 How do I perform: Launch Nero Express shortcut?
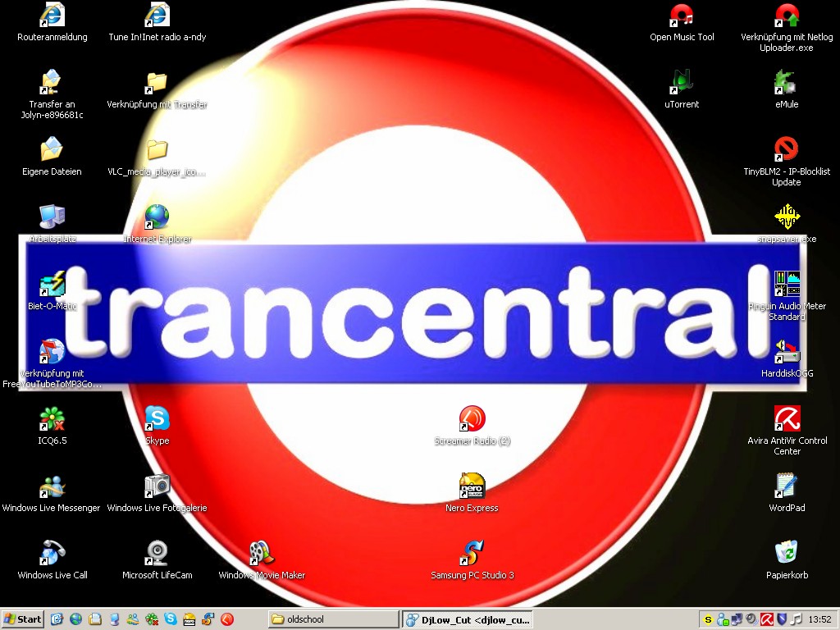coord(472,486)
